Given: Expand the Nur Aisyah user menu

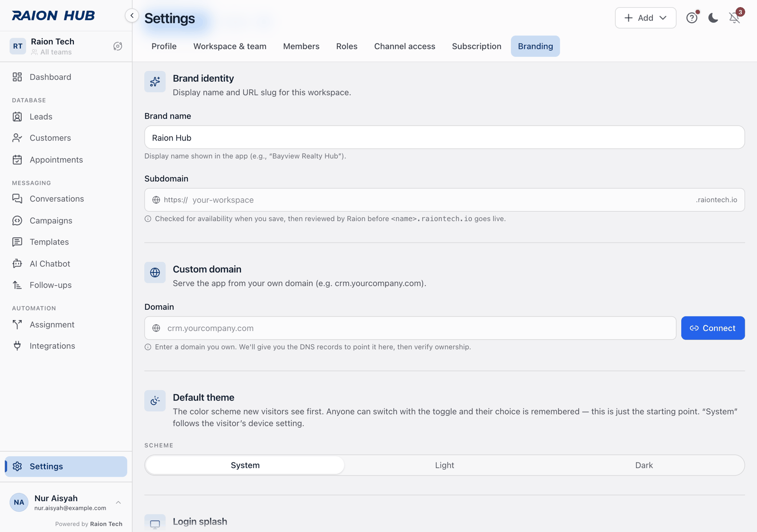Looking at the screenshot, I should click(x=66, y=502).
